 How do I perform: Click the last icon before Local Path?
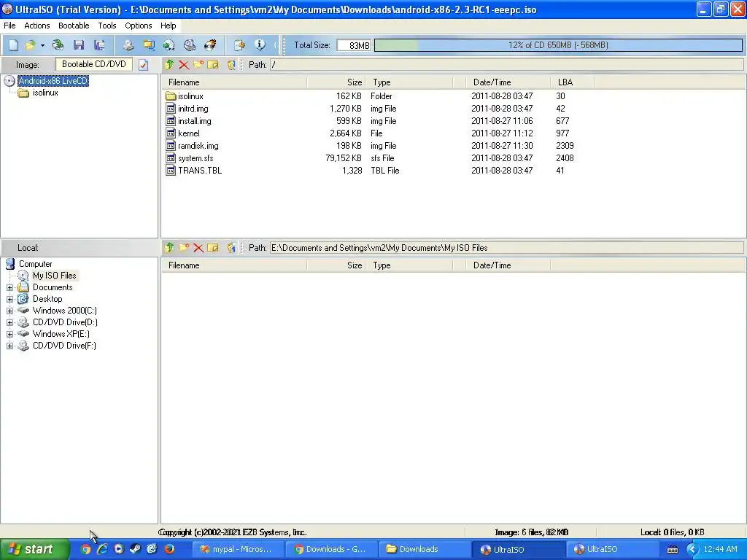231,248
